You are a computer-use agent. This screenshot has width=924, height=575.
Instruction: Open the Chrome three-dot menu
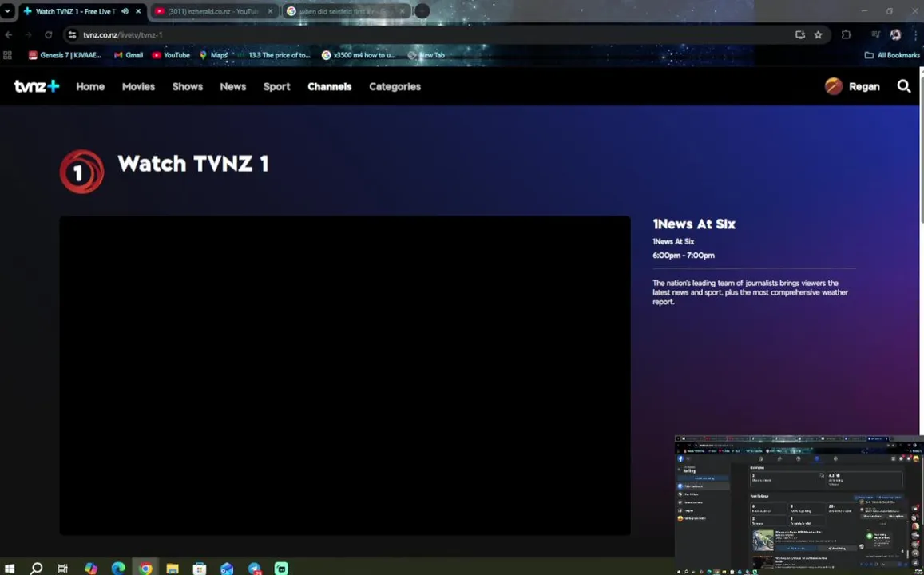coord(915,35)
